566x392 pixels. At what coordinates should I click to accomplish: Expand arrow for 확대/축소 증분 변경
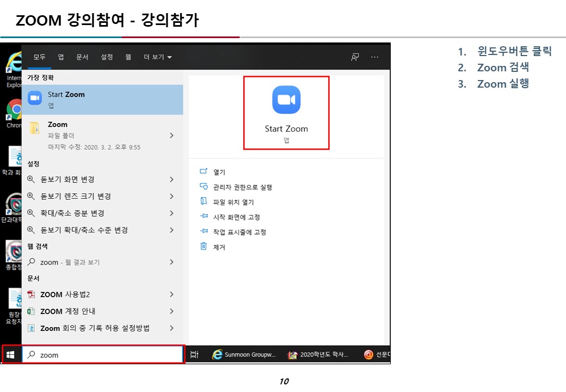pos(172,213)
